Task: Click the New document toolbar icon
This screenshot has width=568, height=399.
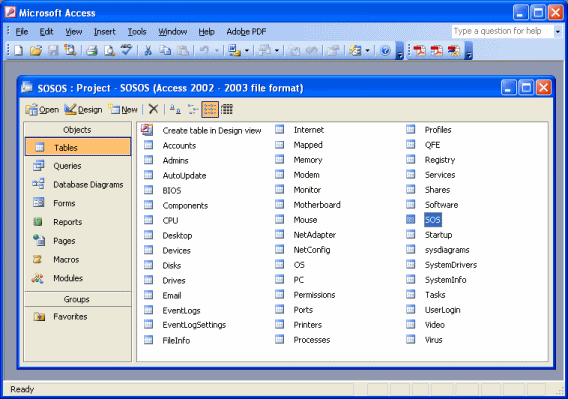Action: [18, 50]
